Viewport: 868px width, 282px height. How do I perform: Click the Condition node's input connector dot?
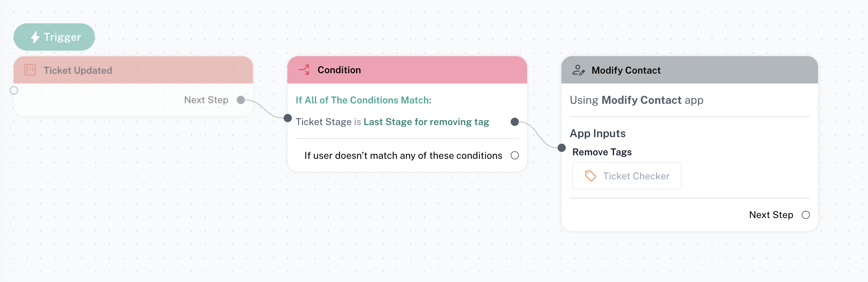pyautogui.click(x=288, y=118)
